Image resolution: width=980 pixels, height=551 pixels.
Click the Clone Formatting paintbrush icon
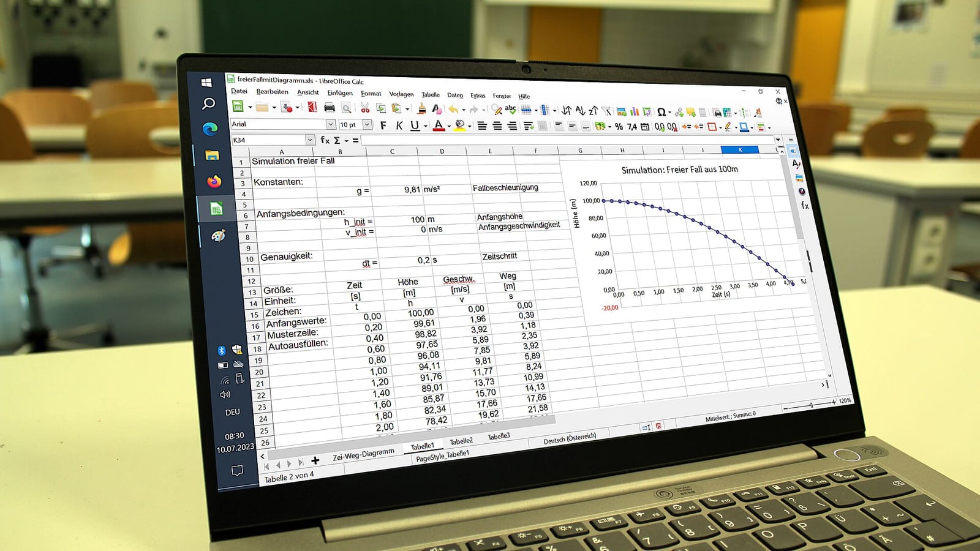tap(421, 109)
